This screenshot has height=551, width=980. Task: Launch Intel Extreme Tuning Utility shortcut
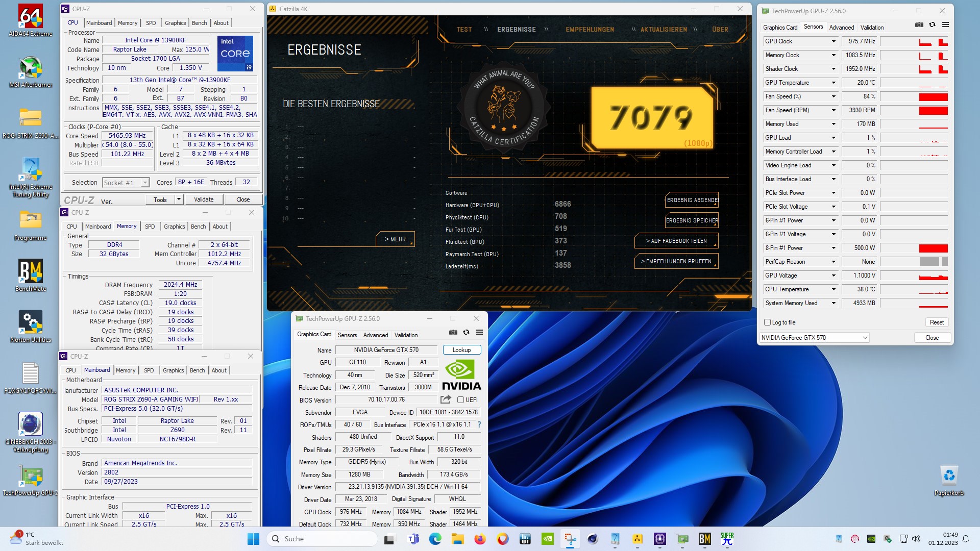point(31,176)
